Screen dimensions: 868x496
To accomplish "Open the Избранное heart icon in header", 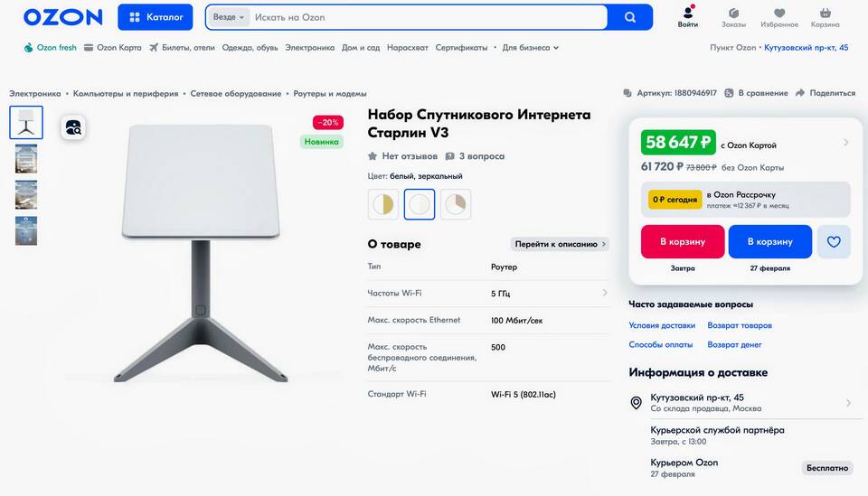I will click(778, 13).
